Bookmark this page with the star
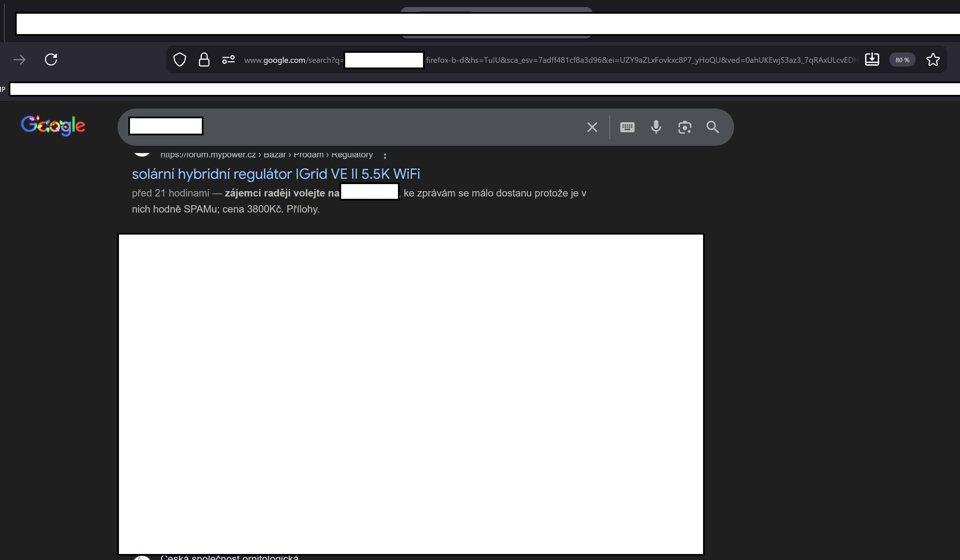Image resolution: width=960 pixels, height=560 pixels. pos(933,60)
